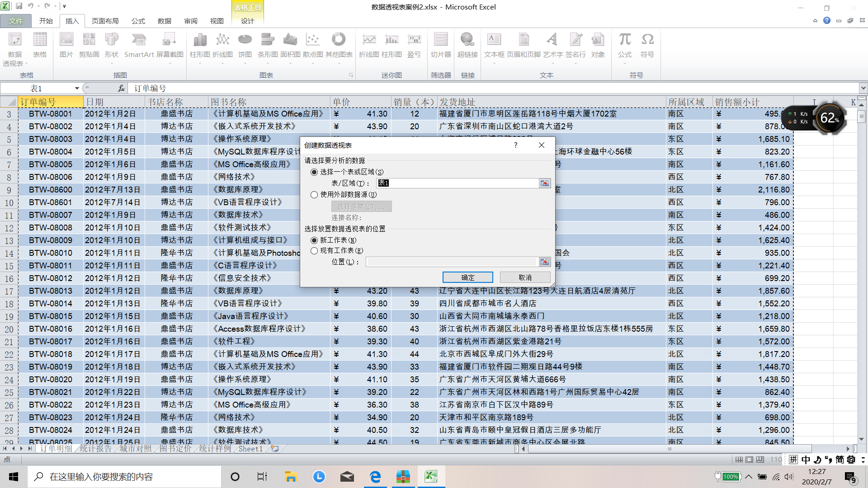
Task: Expand the Name Box dropdown showing 表1
Action: 77,88
